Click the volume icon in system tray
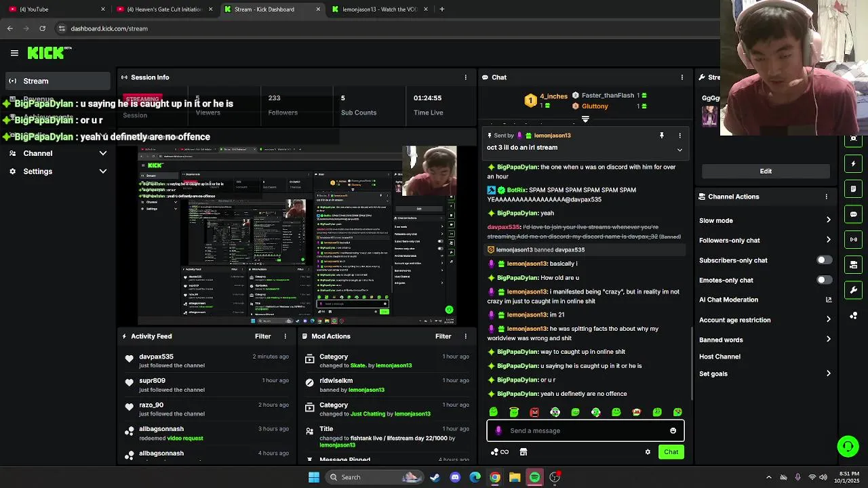 click(823, 477)
